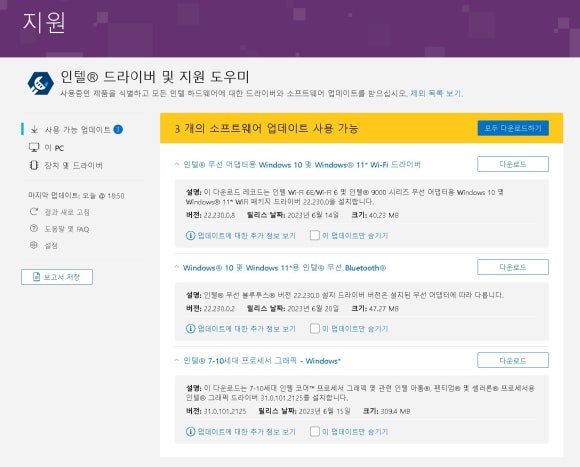Download the 7-10세대 graphics driver update

[x=513, y=360]
